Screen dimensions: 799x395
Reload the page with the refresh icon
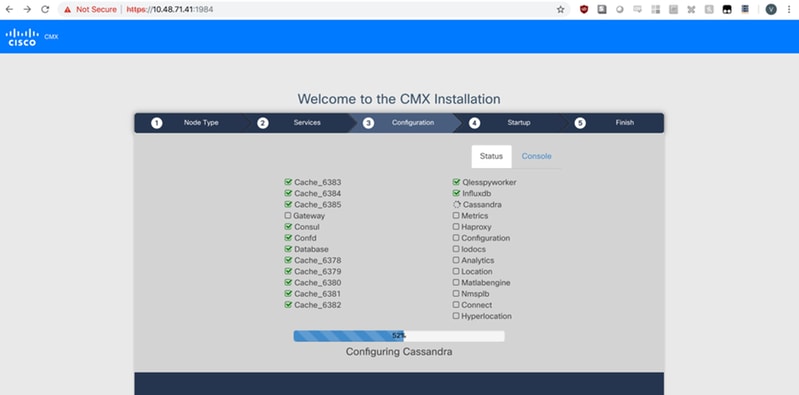point(45,9)
